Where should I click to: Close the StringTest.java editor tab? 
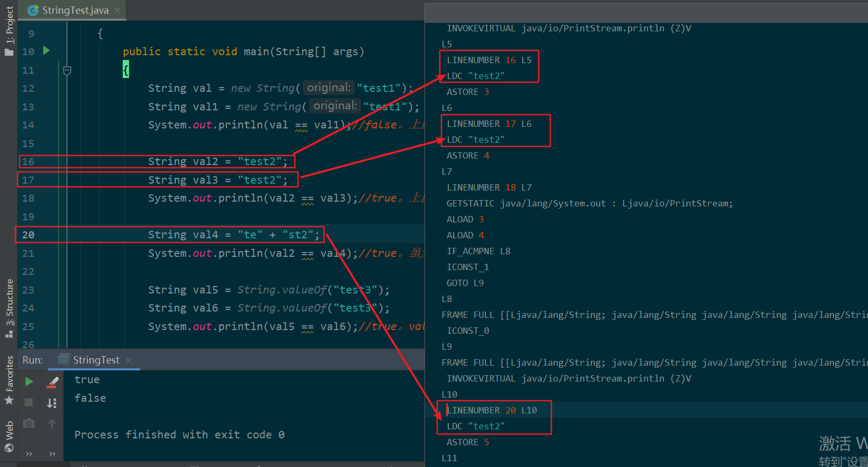(x=117, y=10)
